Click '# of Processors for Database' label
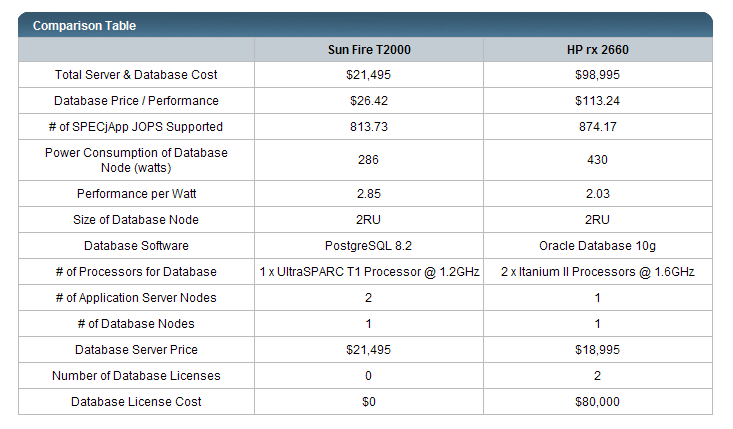 point(136,272)
